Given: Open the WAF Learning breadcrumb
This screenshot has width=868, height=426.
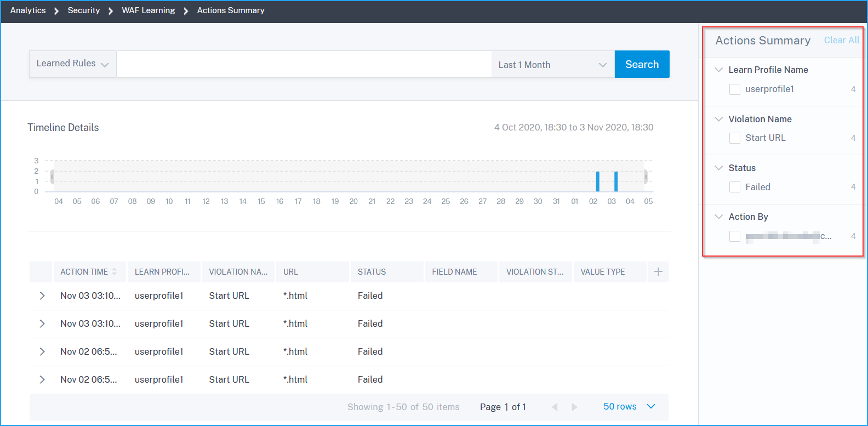Looking at the screenshot, I should (149, 10).
